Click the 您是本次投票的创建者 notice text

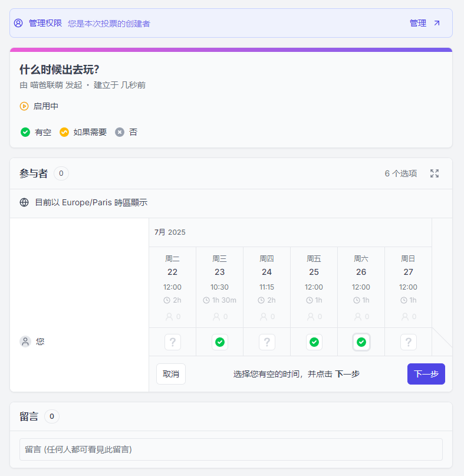109,24
